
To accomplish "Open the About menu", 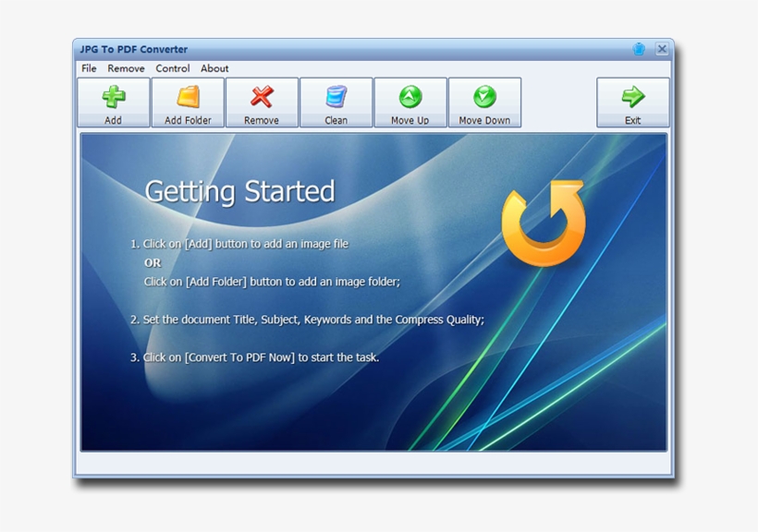I will point(214,68).
